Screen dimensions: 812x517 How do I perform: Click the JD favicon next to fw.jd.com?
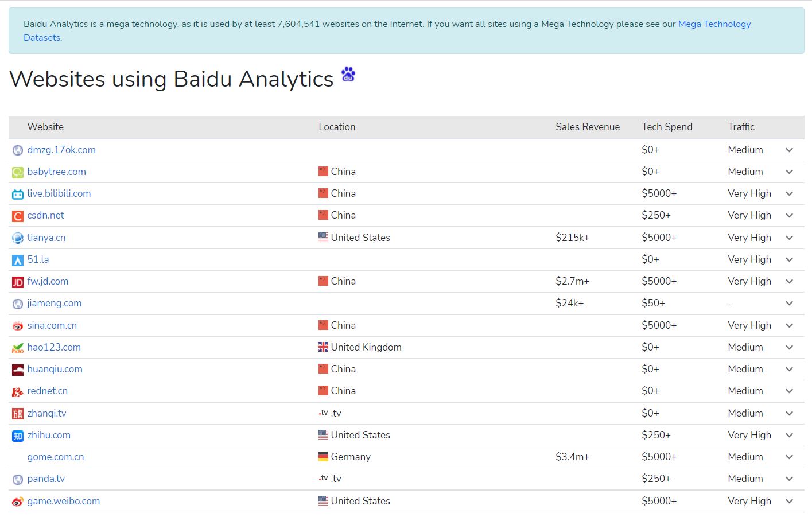tap(18, 282)
